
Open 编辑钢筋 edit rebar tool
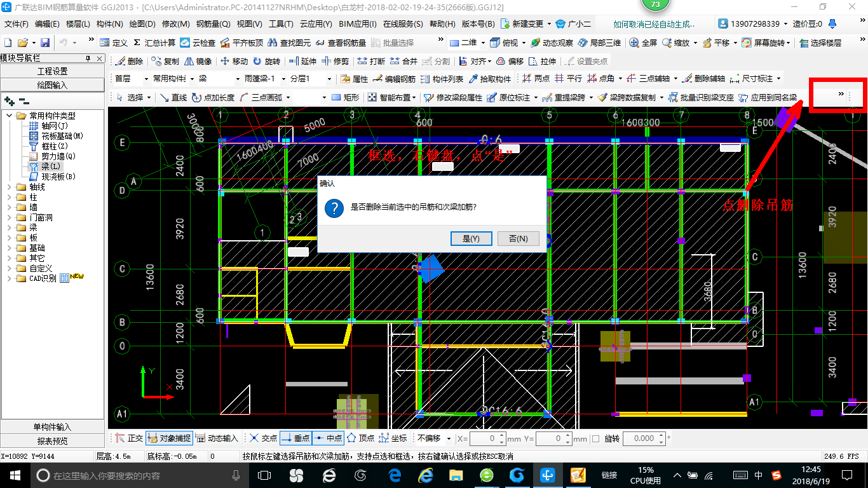394,79
